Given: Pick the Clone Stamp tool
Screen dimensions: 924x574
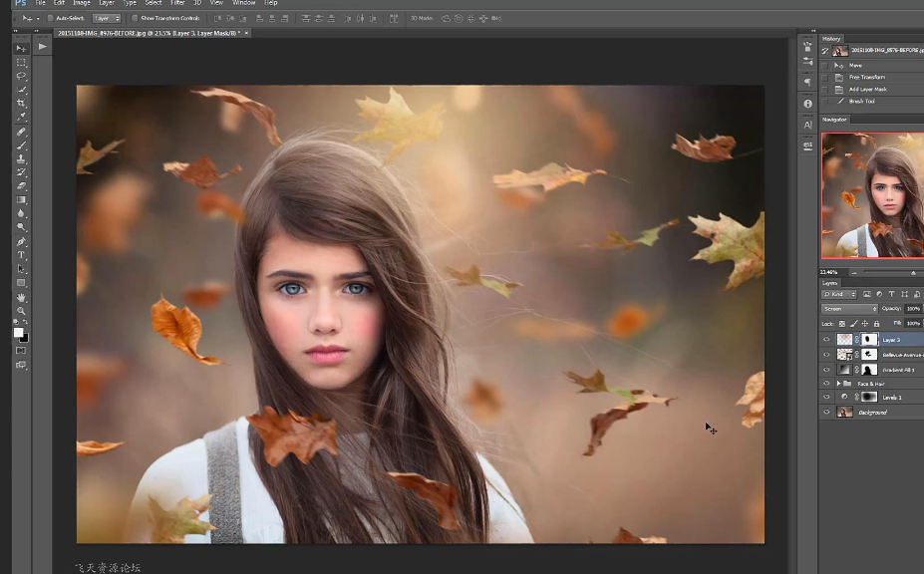Looking at the screenshot, I should pos(21,159).
